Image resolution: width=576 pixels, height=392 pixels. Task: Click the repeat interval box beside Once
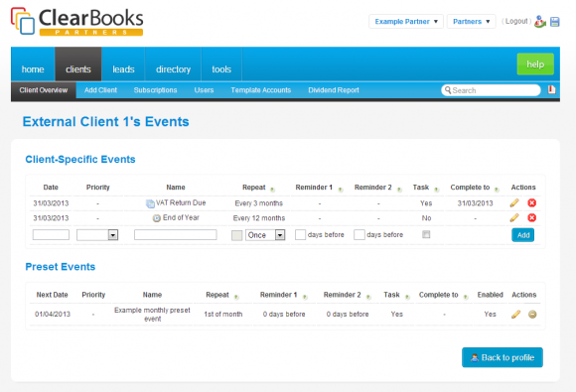pos(237,235)
